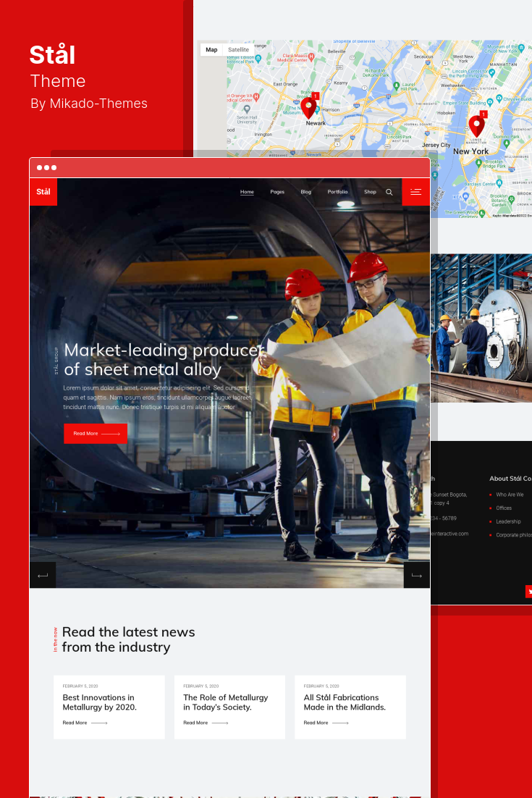Read More under All Stål Fabrications
This screenshot has height=798, width=532.
click(x=326, y=723)
